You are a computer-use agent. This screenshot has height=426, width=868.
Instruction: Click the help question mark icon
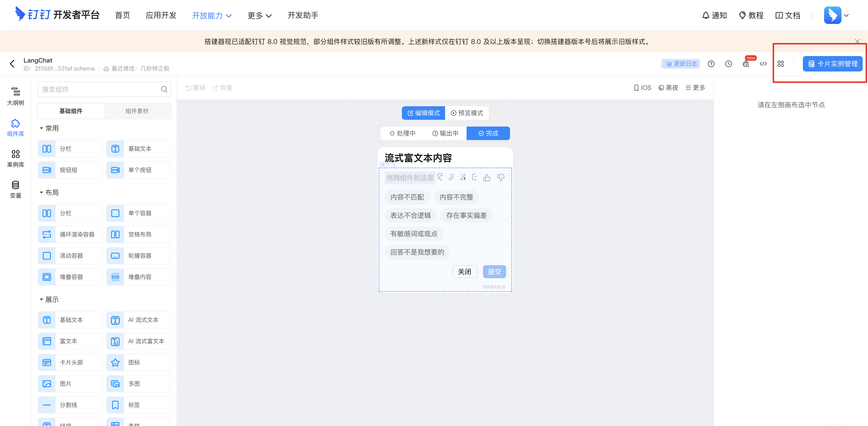point(711,64)
